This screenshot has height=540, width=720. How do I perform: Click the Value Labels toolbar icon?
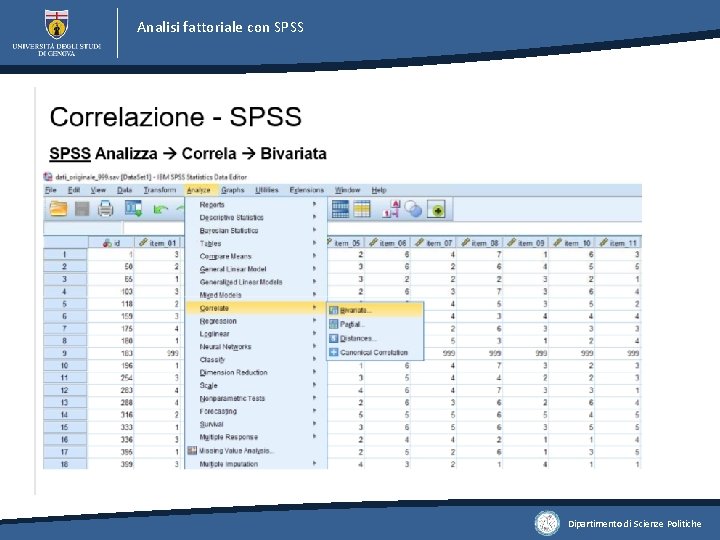tap(391, 209)
